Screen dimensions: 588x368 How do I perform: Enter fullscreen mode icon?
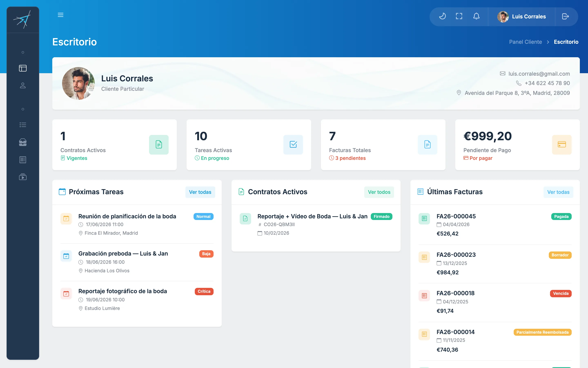[x=459, y=16]
